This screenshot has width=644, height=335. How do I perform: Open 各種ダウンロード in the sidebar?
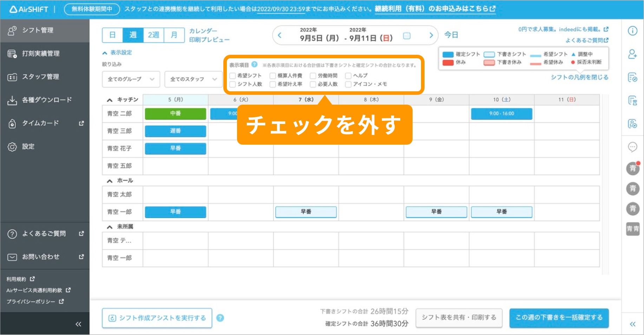point(47,100)
